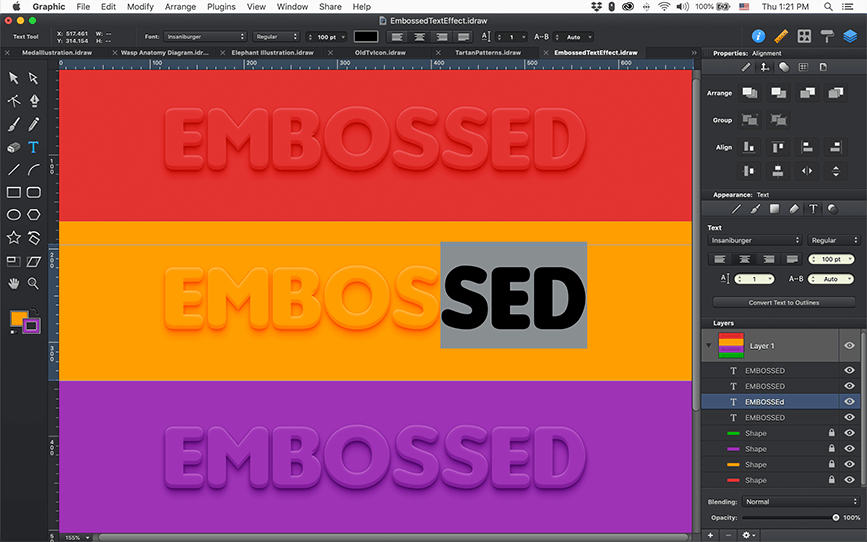Open Regular style dropdown in Text panel
The height and width of the screenshot is (542, 867).
point(834,240)
